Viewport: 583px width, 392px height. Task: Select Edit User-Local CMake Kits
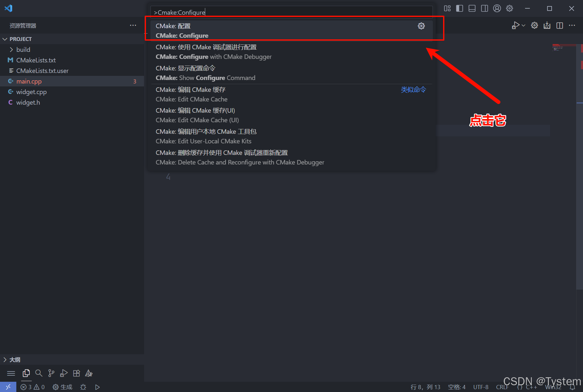tap(292, 136)
